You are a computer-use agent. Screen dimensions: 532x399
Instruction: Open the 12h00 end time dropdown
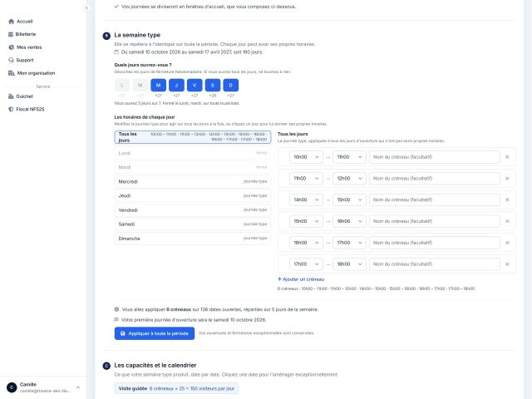coord(349,179)
